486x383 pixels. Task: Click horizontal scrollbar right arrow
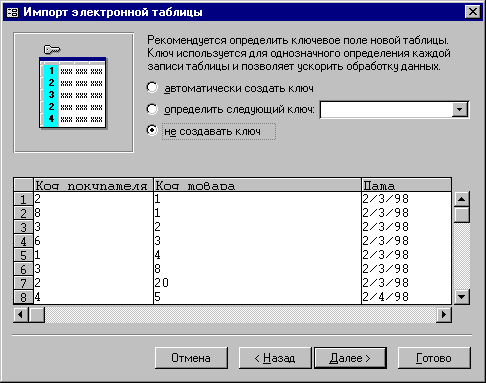pyautogui.click(x=444, y=314)
